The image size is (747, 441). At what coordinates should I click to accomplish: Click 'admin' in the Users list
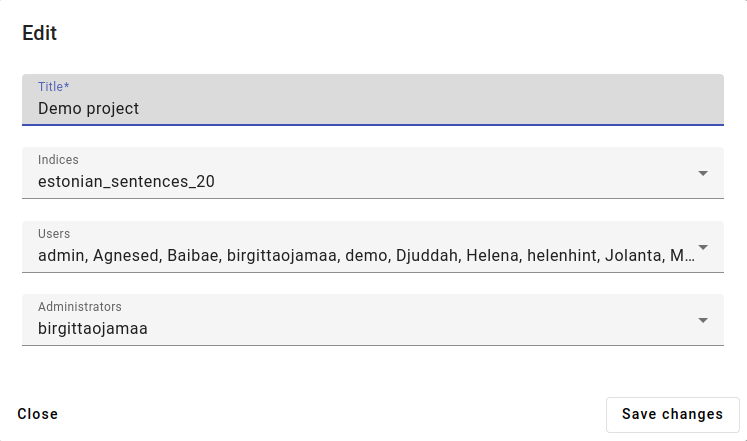[x=61, y=256]
